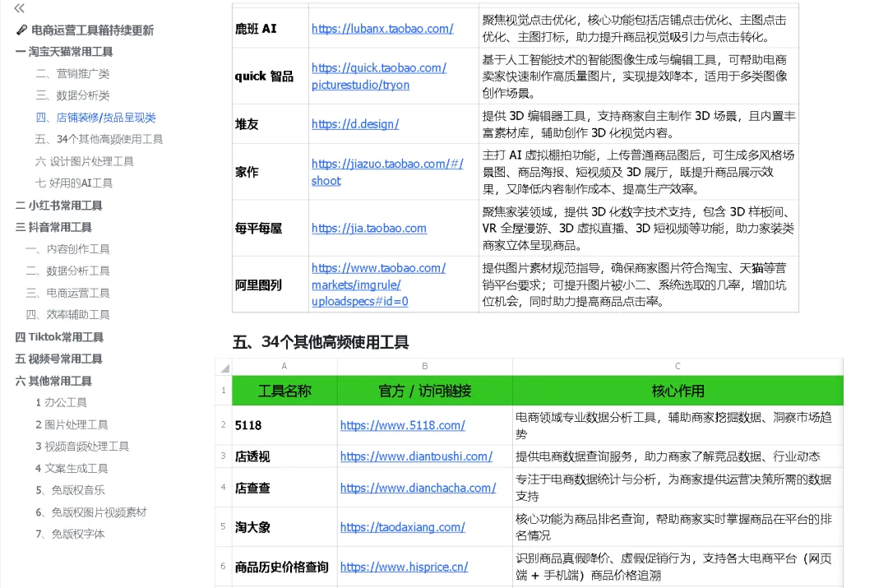
Task: Click the 5118 tool name cell
Action: [x=284, y=425]
